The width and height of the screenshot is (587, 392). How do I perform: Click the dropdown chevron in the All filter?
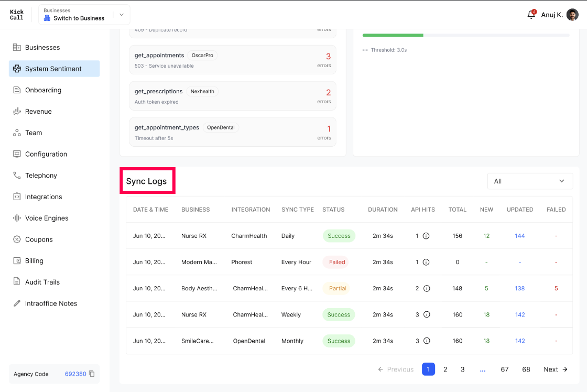coord(561,181)
